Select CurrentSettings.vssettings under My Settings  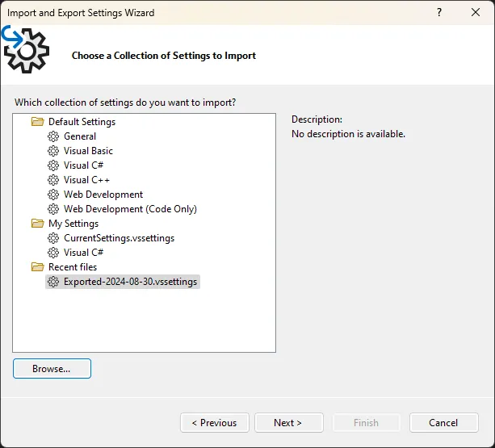(119, 238)
